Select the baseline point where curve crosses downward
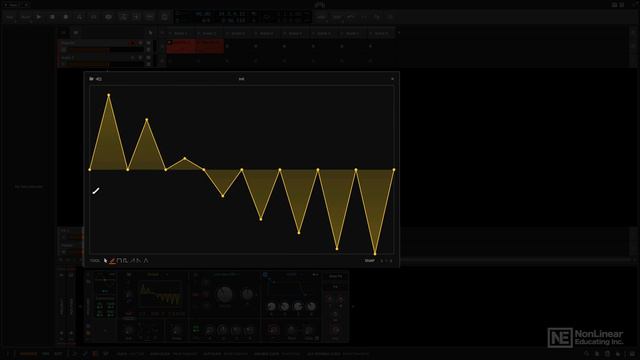This screenshot has width=640, height=360. click(x=204, y=169)
